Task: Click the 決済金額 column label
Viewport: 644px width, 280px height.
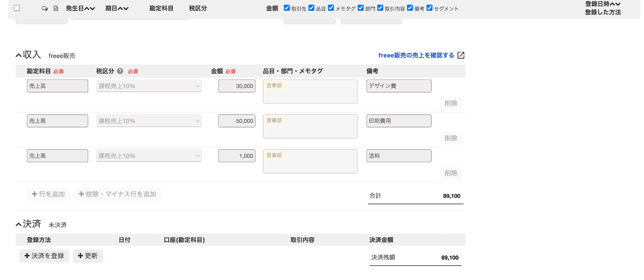Action: point(381,240)
